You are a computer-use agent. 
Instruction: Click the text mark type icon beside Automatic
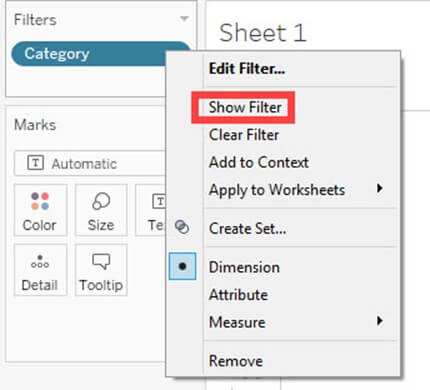pyautogui.click(x=35, y=163)
